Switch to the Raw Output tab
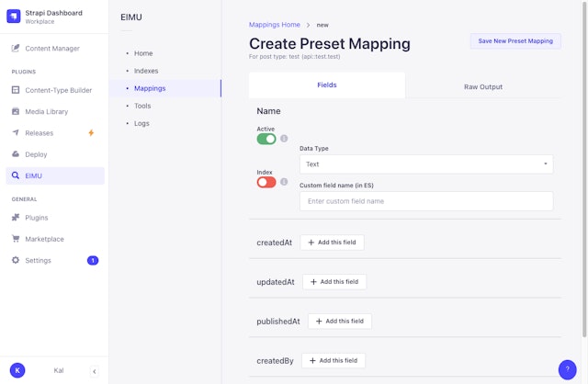This screenshot has width=588, height=384. 482,86
